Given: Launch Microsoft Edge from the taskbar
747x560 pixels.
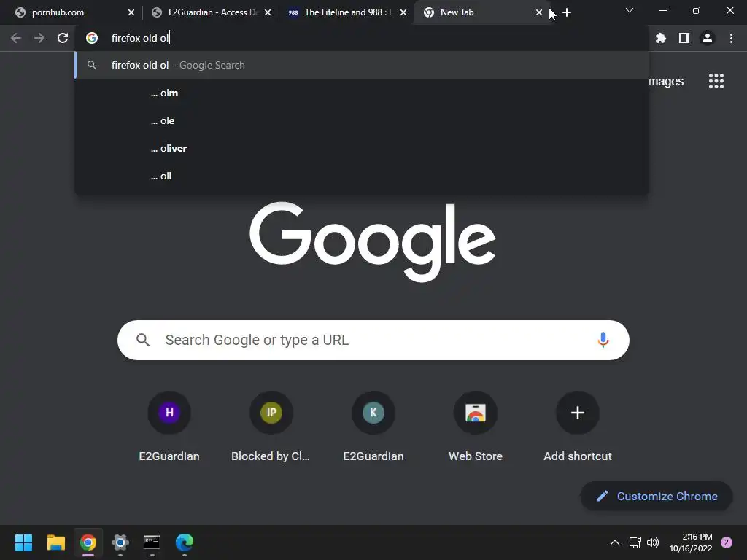Looking at the screenshot, I should [x=185, y=542].
